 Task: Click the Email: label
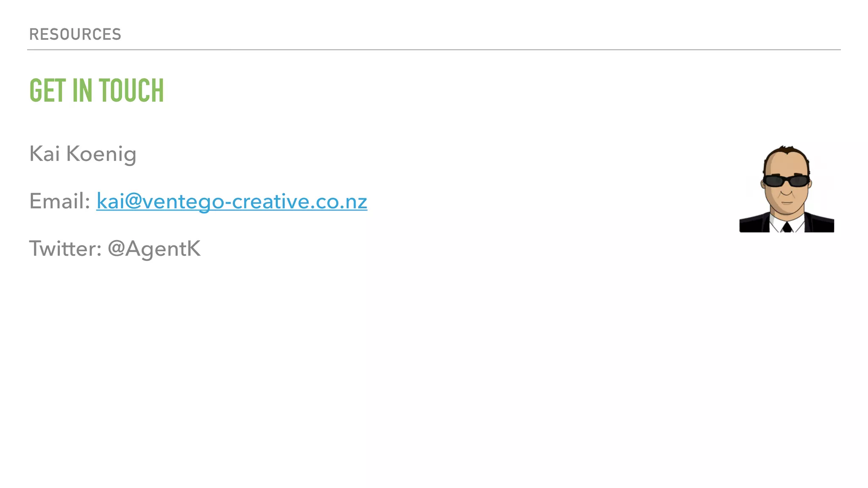point(59,201)
